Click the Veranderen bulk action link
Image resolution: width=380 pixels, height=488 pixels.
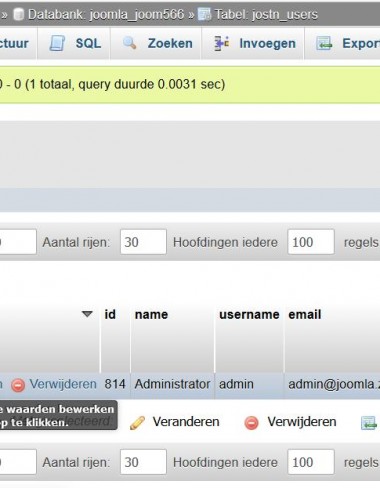(186, 422)
